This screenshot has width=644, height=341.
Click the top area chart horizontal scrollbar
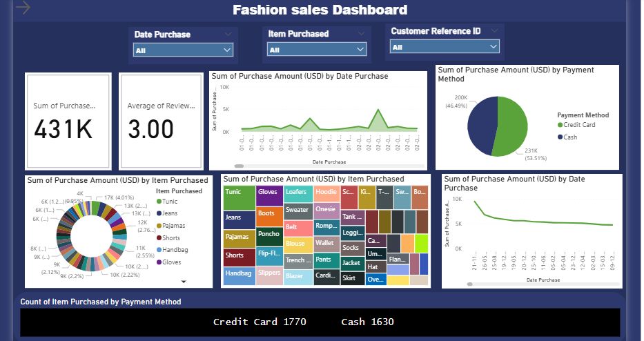click(x=240, y=166)
